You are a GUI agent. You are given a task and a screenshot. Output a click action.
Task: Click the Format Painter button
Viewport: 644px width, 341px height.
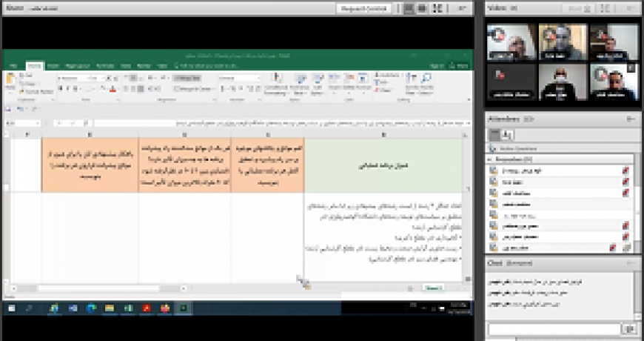pyautogui.click(x=37, y=91)
